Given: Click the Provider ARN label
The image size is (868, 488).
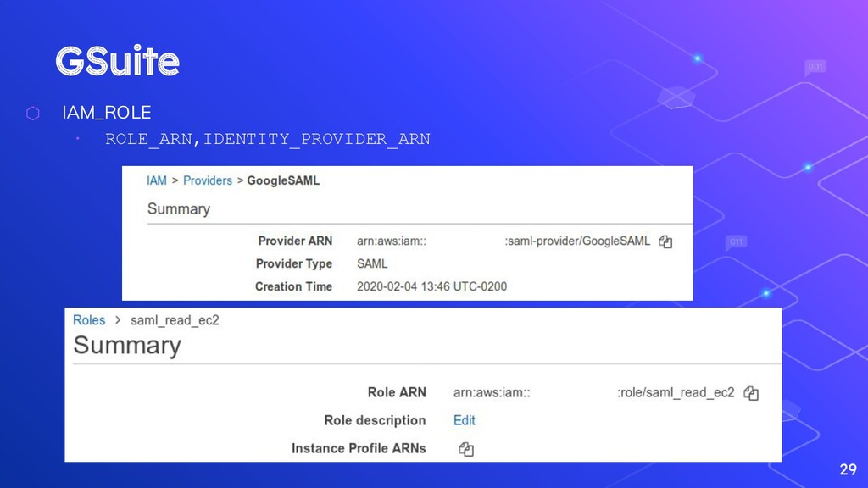Looking at the screenshot, I should pyautogui.click(x=295, y=241).
